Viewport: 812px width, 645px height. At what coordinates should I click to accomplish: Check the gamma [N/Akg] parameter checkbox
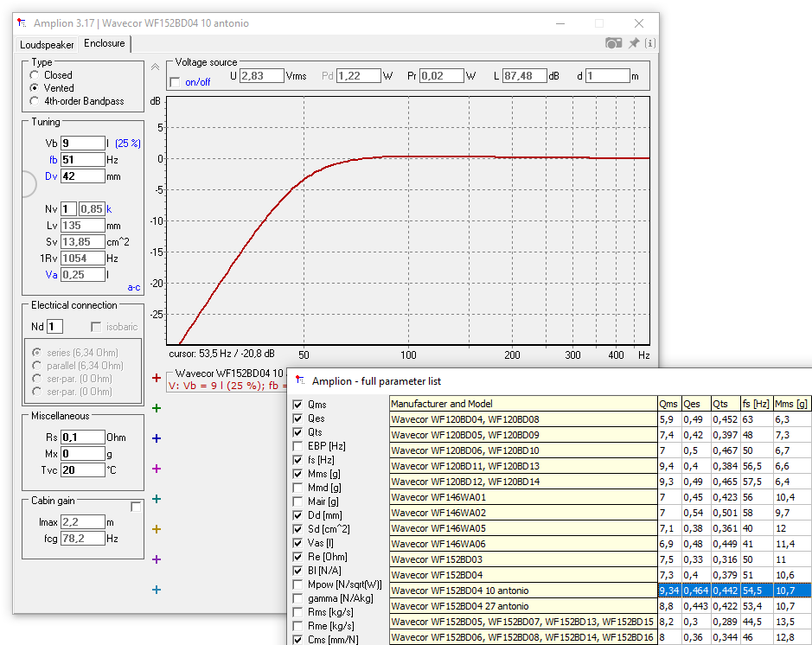coord(297,598)
